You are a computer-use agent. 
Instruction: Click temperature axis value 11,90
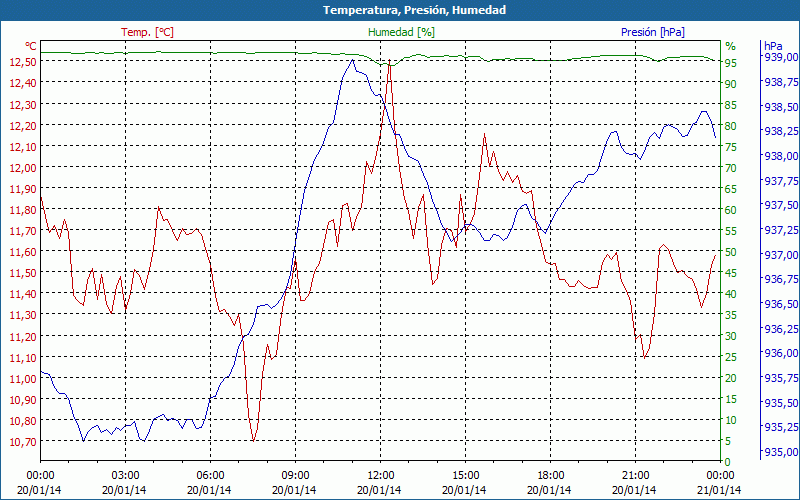point(23,188)
